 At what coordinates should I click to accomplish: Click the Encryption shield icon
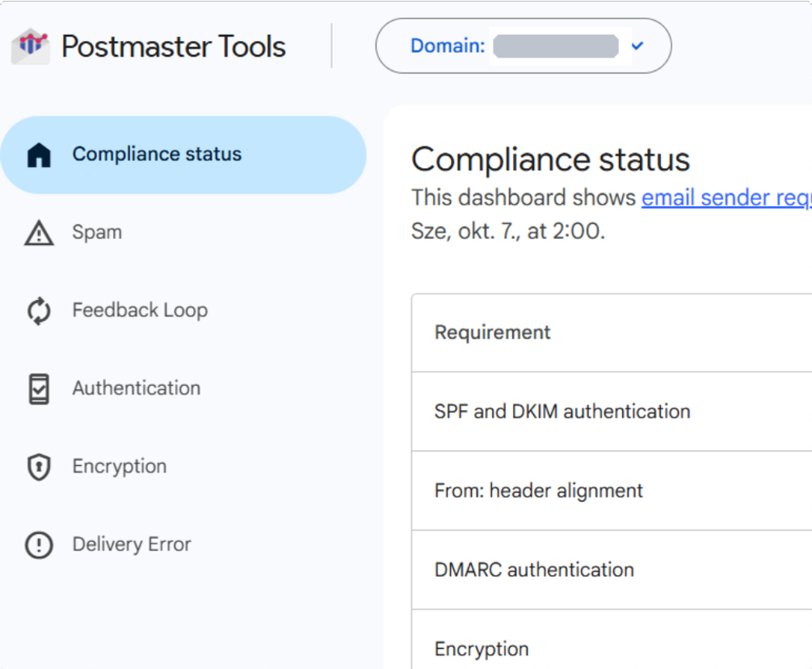[39, 467]
